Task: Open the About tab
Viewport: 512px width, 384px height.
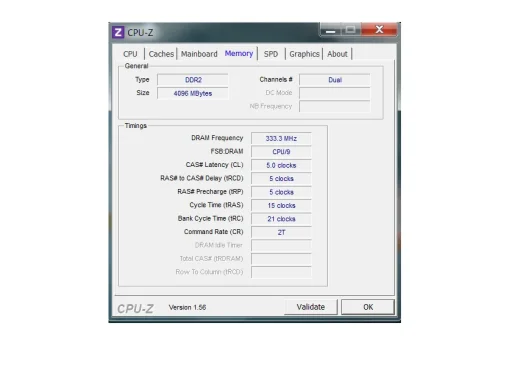Action: [337, 54]
